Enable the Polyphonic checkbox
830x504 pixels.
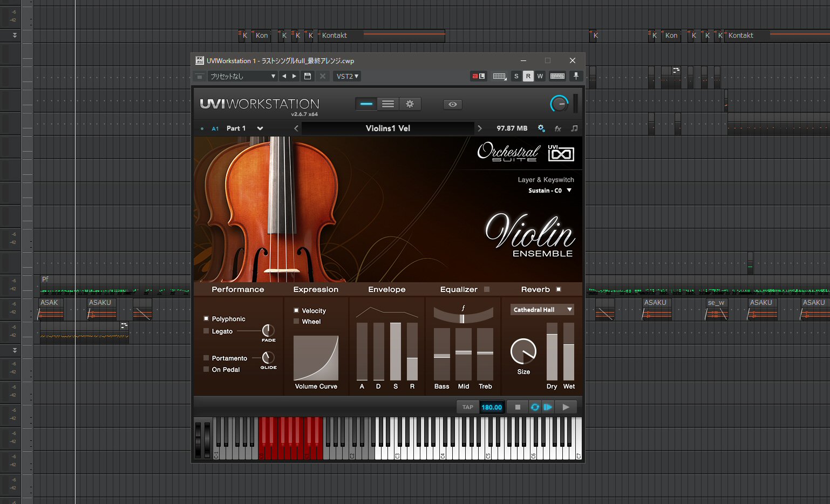(x=206, y=318)
